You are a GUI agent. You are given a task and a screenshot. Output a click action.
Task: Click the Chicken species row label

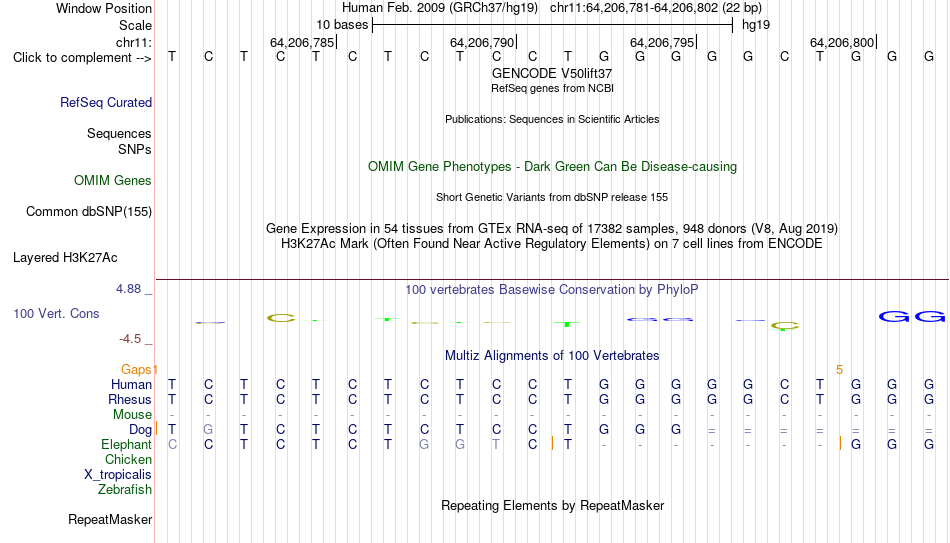click(x=128, y=459)
